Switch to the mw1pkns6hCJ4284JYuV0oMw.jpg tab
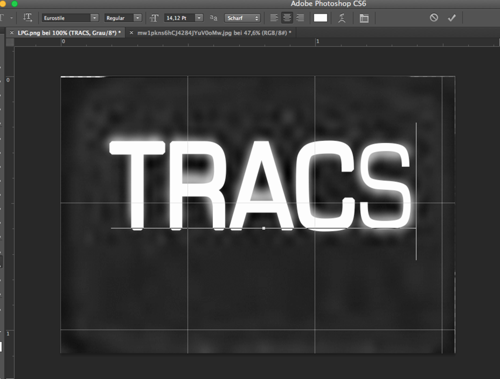 (x=214, y=33)
